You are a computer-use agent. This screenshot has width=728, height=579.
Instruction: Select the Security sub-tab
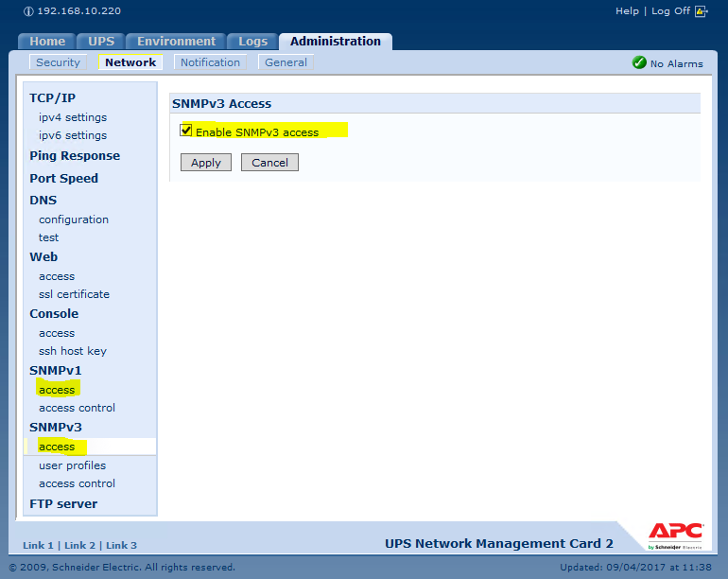point(58,62)
